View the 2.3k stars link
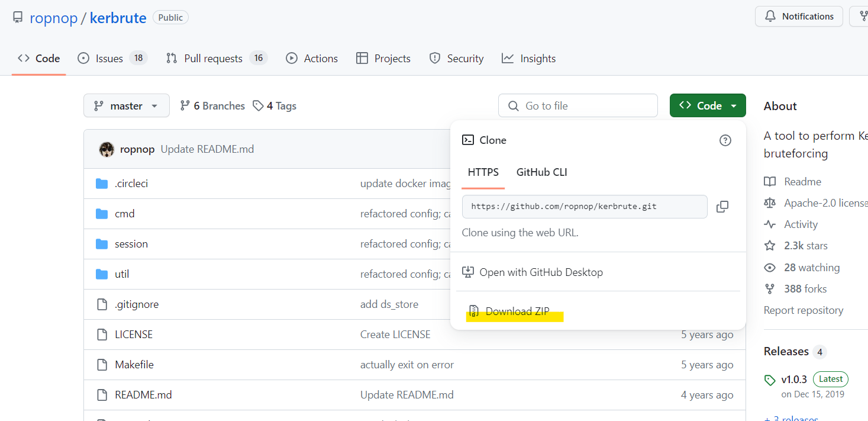Image resolution: width=868 pixels, height=421 pixels. click(x=796, y=246)
